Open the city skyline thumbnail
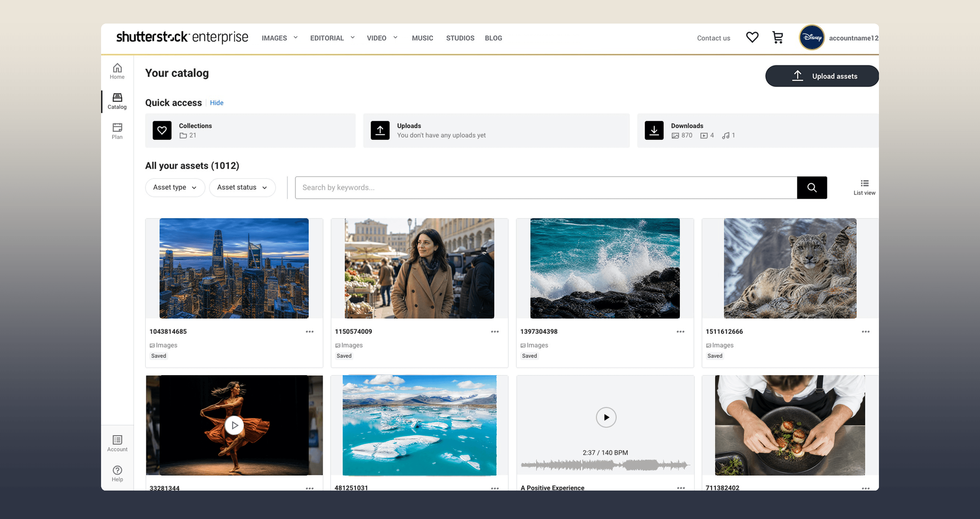The height and width of the screenshot is (519, 980). tap(234, 268)
